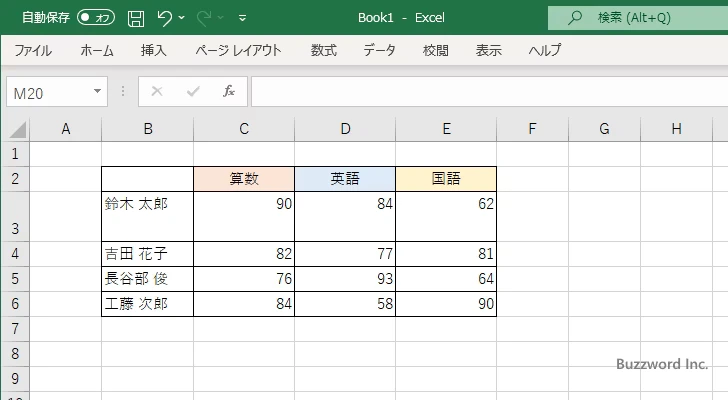Select column A header
Viewport: 728px width, 400px height.
[x=65, y=129]
